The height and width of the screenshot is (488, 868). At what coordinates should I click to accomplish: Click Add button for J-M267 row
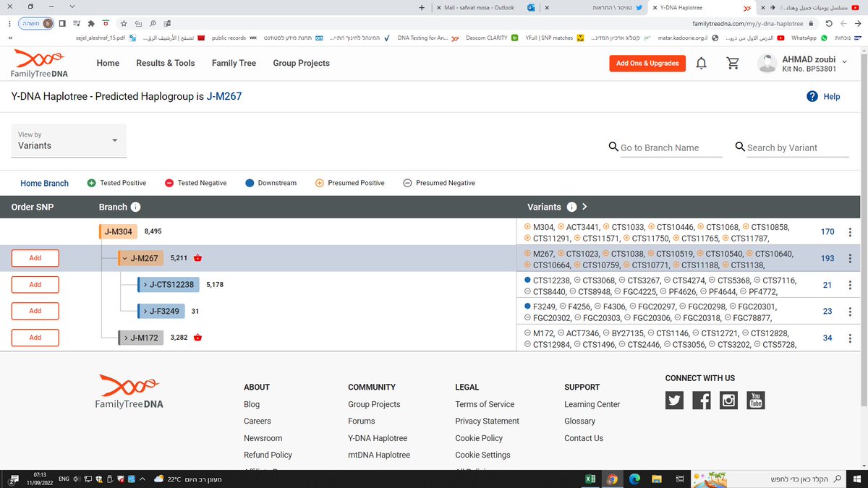[x=35, y=258]
